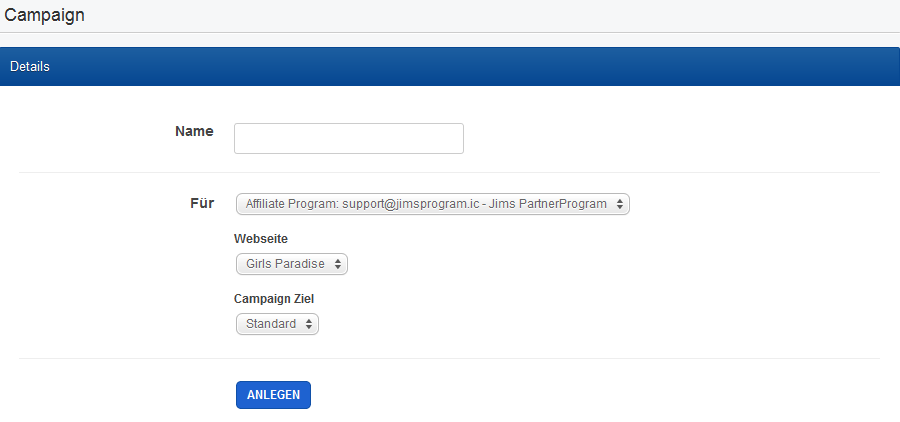This screenshot has width=900, height=422.
Task: Click the Name text input field
Action: (348, 138)
